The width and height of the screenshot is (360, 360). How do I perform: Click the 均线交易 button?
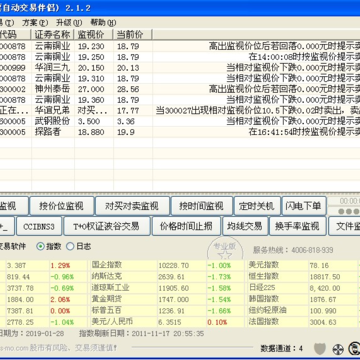[245, 227]
